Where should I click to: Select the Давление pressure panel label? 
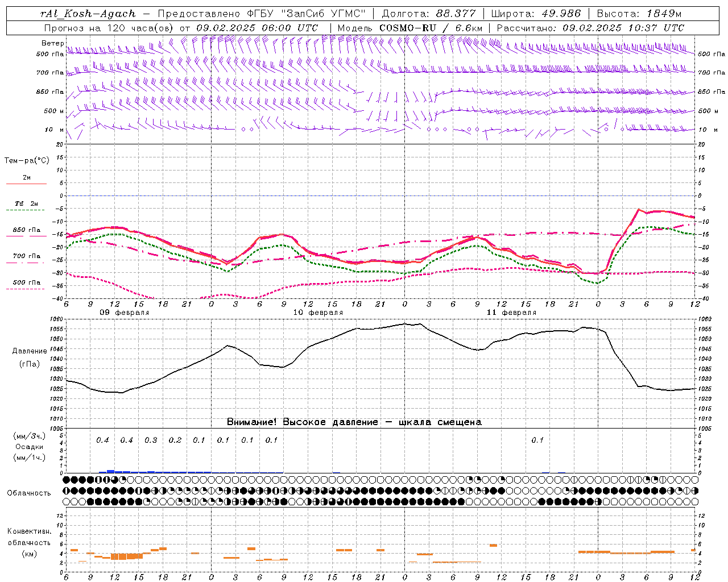coord(30,351)
